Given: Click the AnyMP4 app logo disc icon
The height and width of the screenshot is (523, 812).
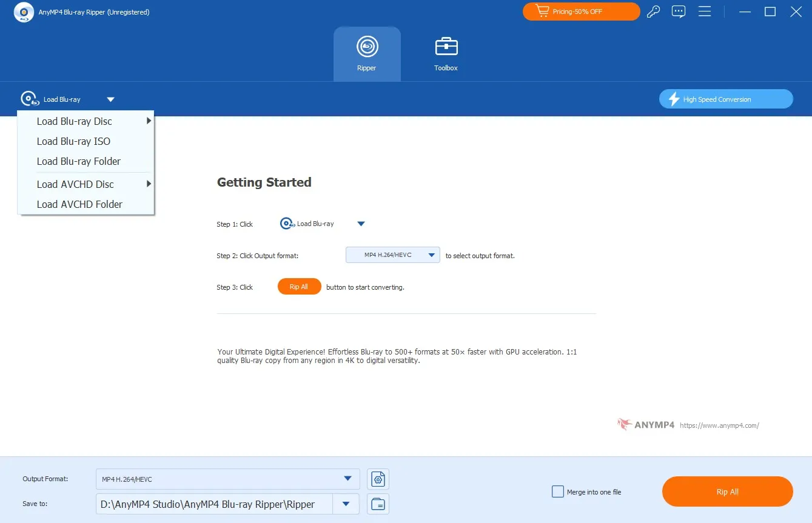Looking at the screenshot, I should pos(24,12).
